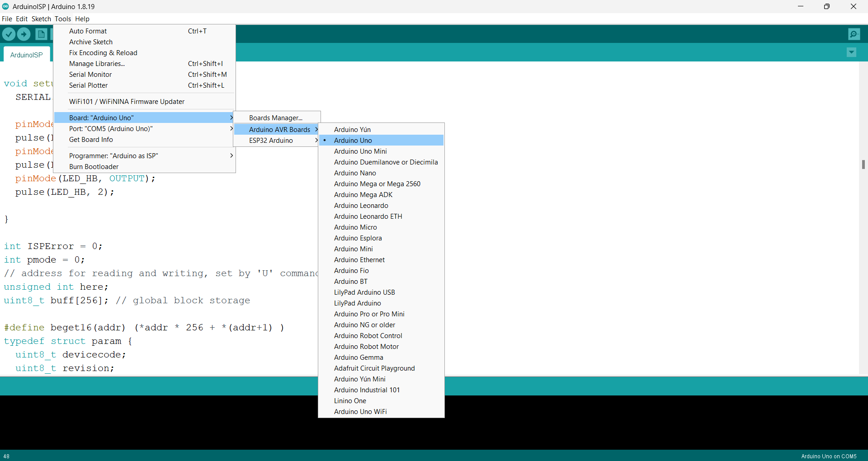This screenshot has height=461, width=868.
Task: Select Arduino Fio board
Action: pyautogui.click(x=381, y=271)
